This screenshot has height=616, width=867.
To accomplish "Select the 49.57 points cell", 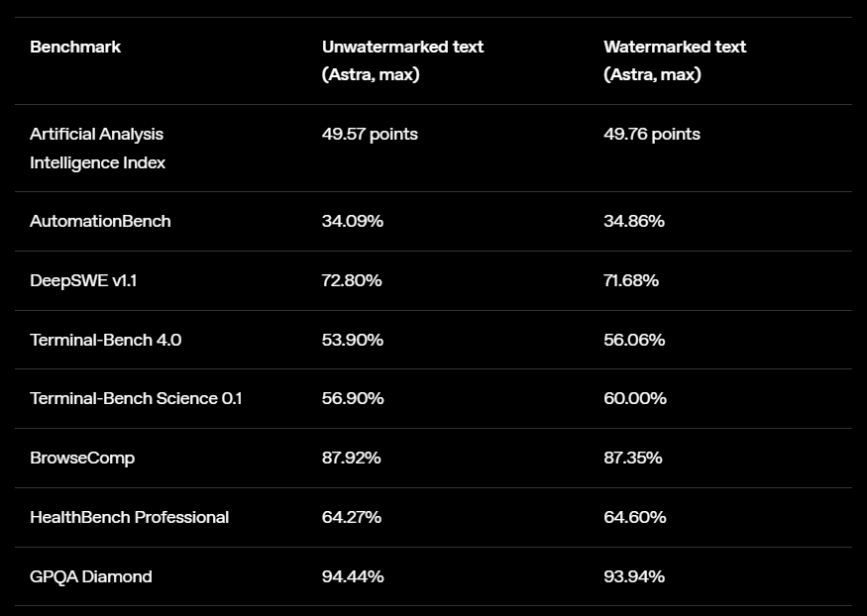I will click(x=370, y=135).
